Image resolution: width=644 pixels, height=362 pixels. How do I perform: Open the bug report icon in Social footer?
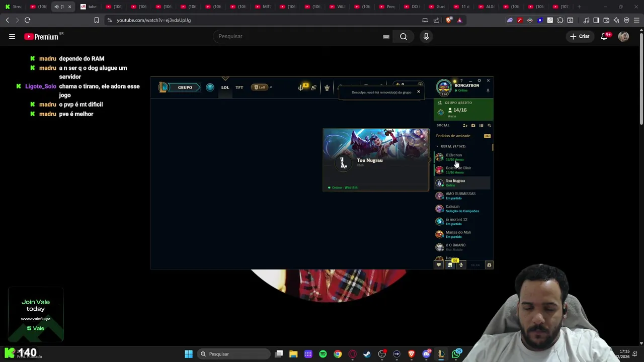489,265
